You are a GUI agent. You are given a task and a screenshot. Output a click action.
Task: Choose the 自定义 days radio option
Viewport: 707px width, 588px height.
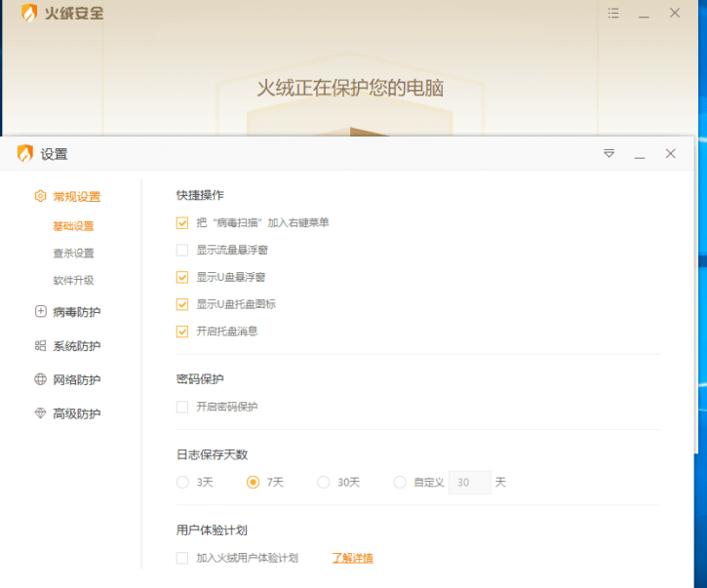400,483
